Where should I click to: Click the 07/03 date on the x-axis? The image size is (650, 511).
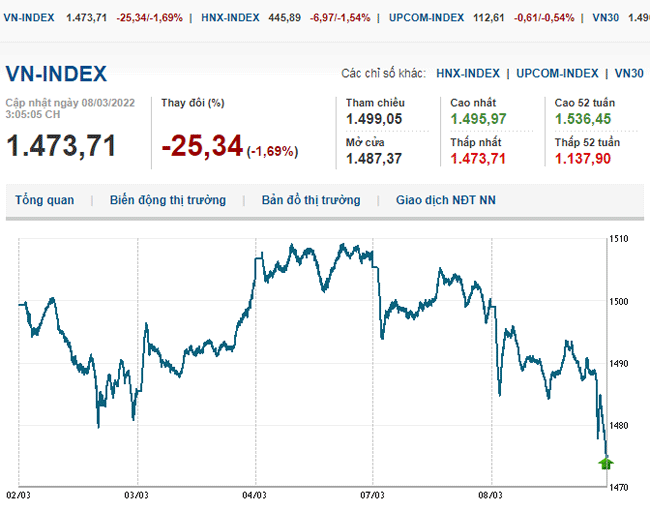click(372, 495)
